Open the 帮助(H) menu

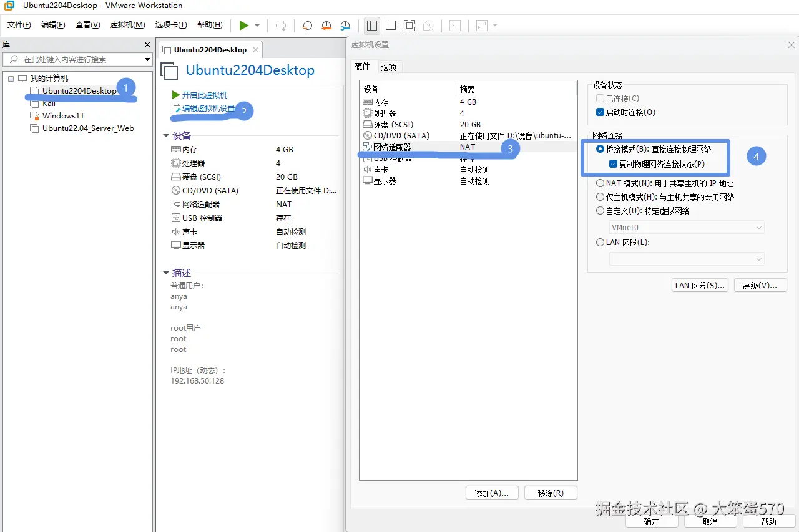click(210, 25)
